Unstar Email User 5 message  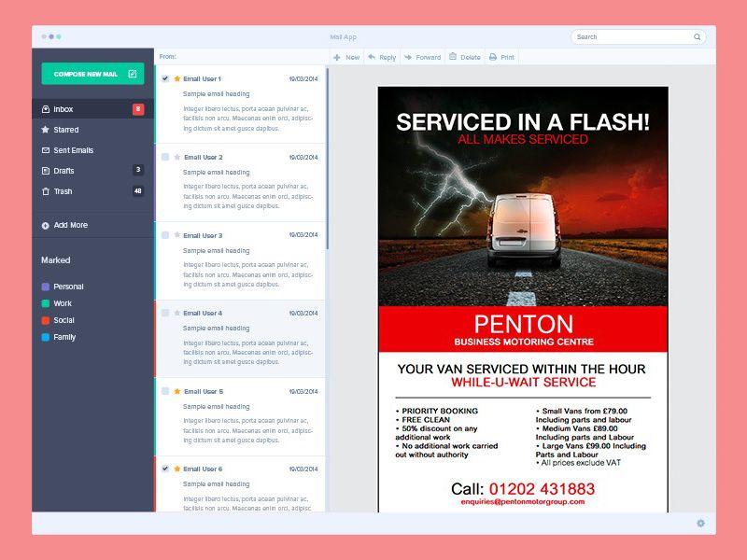pos(177,391)
